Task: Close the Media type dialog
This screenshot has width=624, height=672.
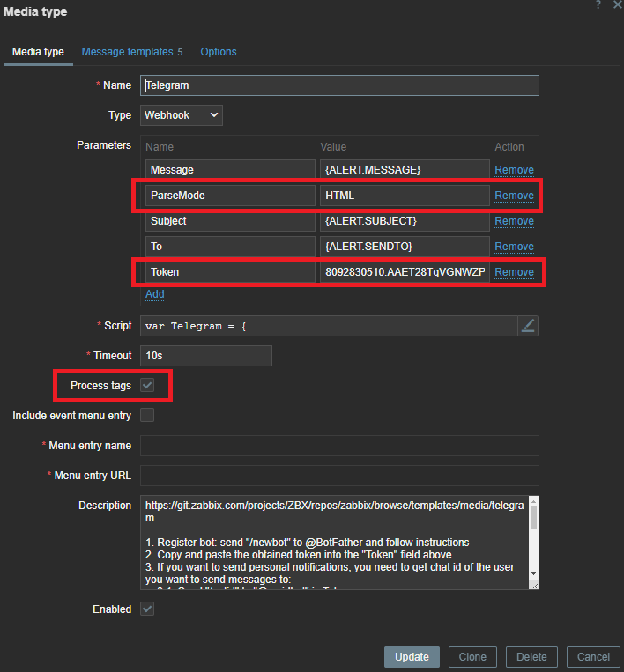Action: (x=618, y=4)
